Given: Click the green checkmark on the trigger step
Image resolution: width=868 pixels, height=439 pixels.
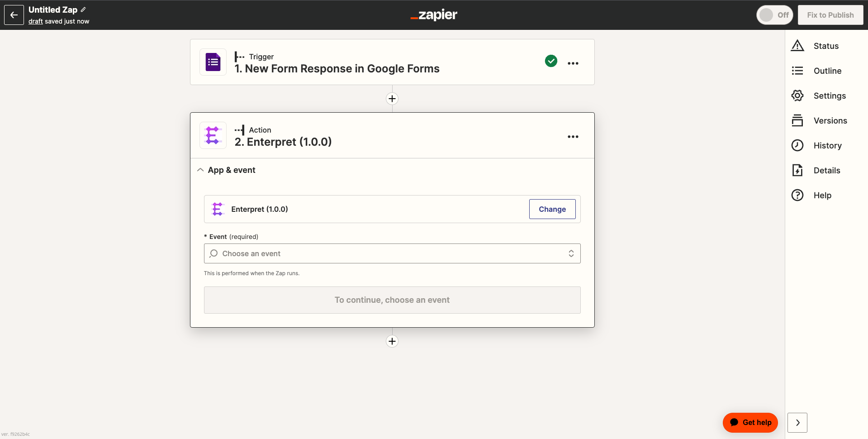Looking at the screenshot, I should point(551,61).
